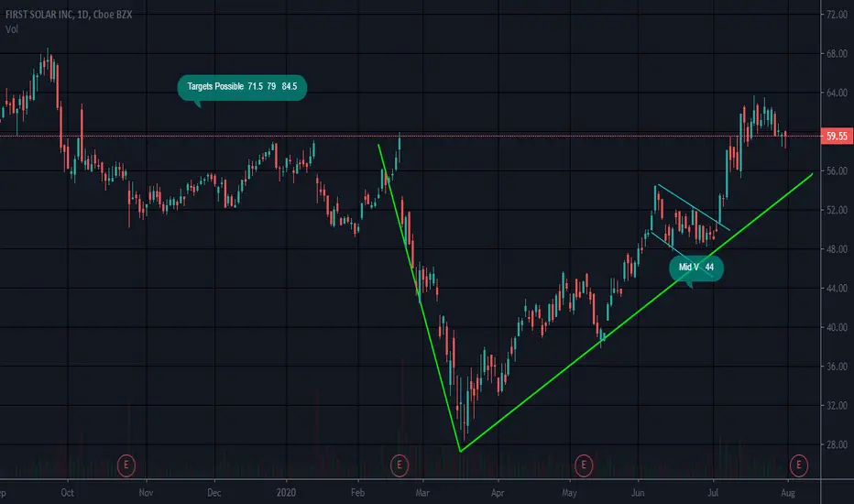Open the earnings marker near late February
This screenshot has width=854, height=504.
pyautogui.click(x=400, y=466)
